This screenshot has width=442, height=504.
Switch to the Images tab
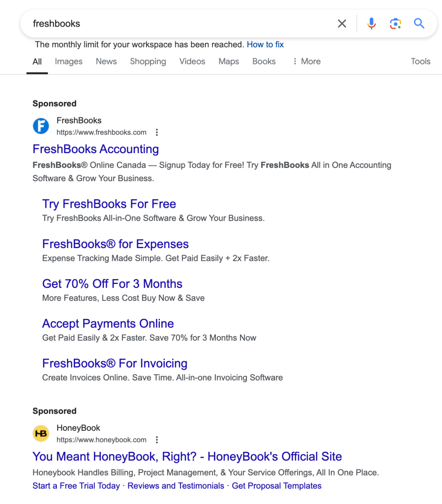pyautogui.click(x=68, y=61)
